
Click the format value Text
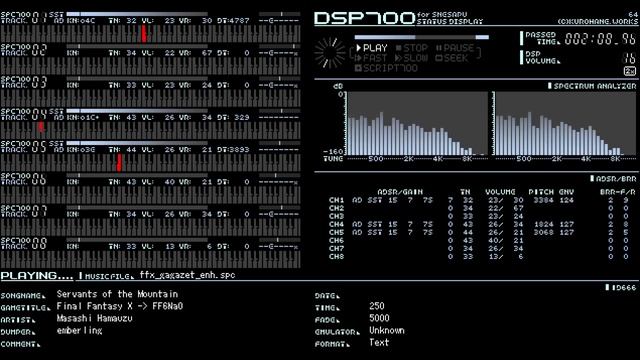[x=379, y=342]
